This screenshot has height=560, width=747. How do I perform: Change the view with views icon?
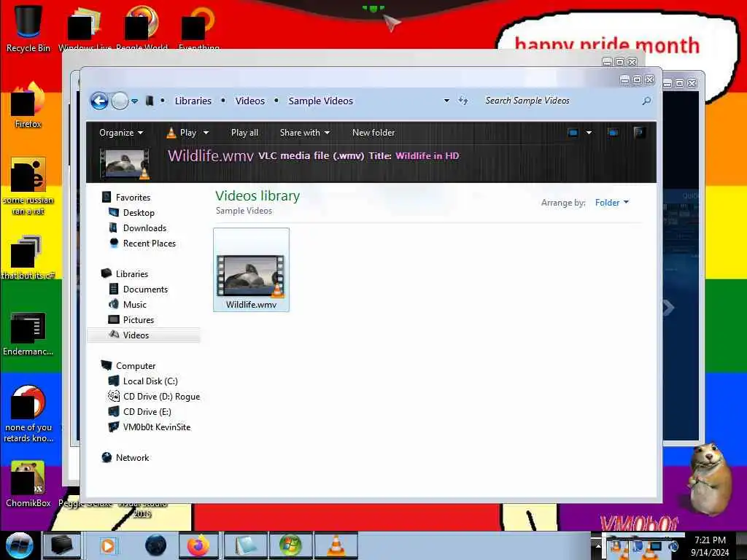tap(573, 133)
